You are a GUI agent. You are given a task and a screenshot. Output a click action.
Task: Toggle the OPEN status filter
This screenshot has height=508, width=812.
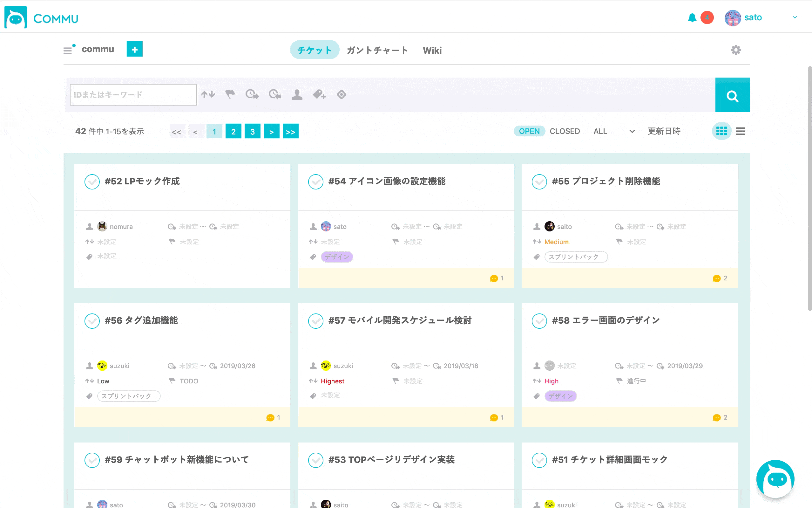[529, 131]
